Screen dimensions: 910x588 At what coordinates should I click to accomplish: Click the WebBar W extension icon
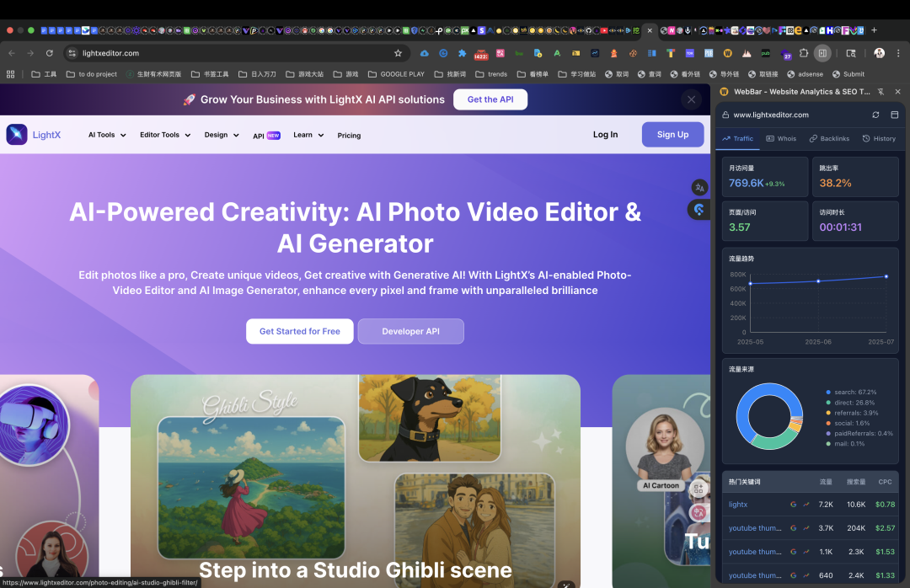[x=728, y=53]
